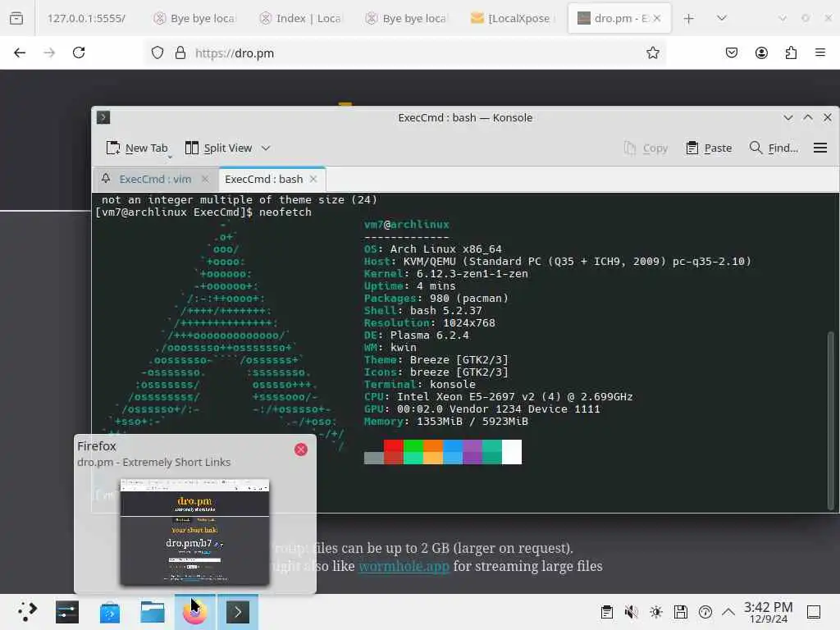Bookmark this page with the star icon
Viewport: 840px width, 630px height.
click(652, 52)
